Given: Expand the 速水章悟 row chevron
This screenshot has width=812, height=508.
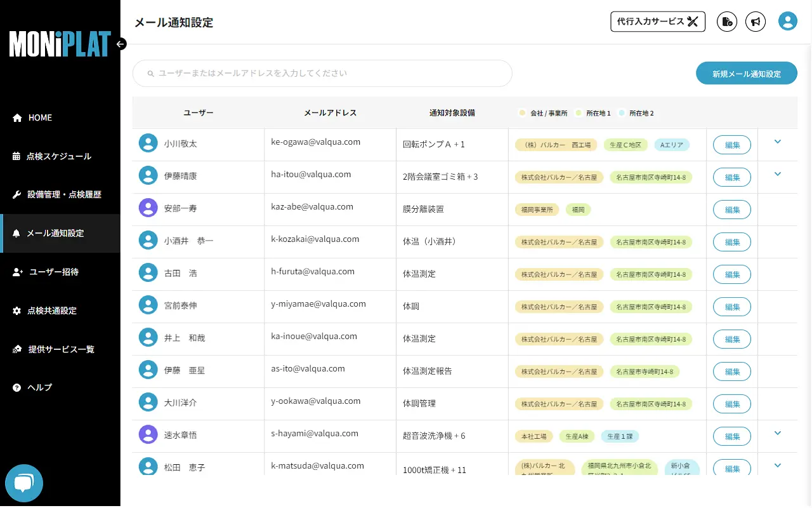Looking at the screenshot, I should [778, 433].
